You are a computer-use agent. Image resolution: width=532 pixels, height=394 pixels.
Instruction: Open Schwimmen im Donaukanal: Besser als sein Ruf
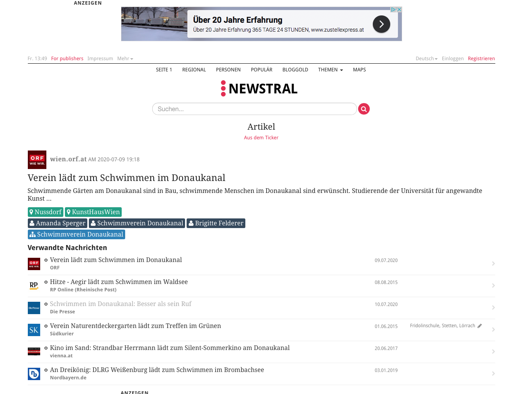pos(121,304)
